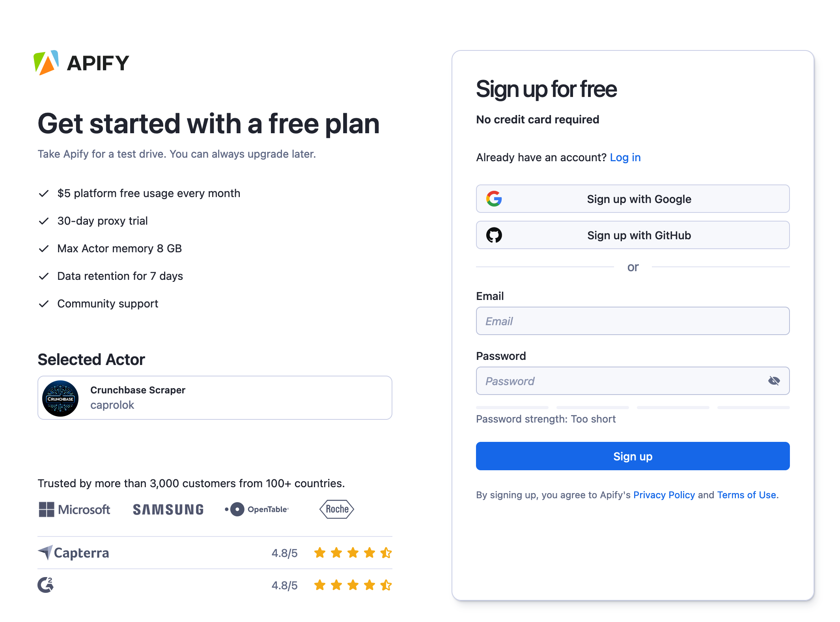Open the Terms of Use page
Viewport: 840px width, 622px height.
(747, 495)
